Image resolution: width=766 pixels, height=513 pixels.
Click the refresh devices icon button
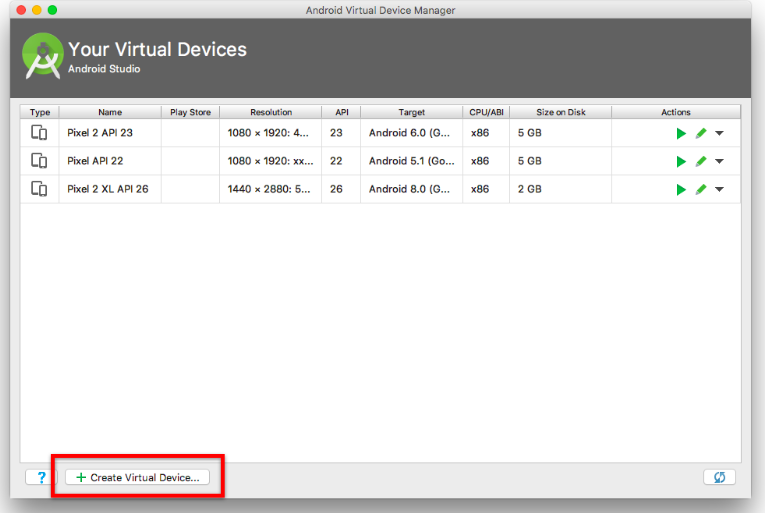(x=718, y=477)
